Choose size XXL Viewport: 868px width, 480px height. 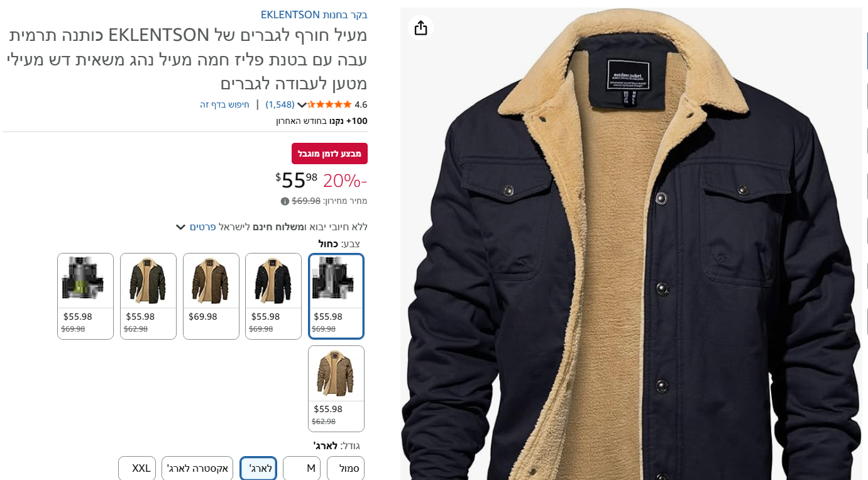[x=137, y=469]
